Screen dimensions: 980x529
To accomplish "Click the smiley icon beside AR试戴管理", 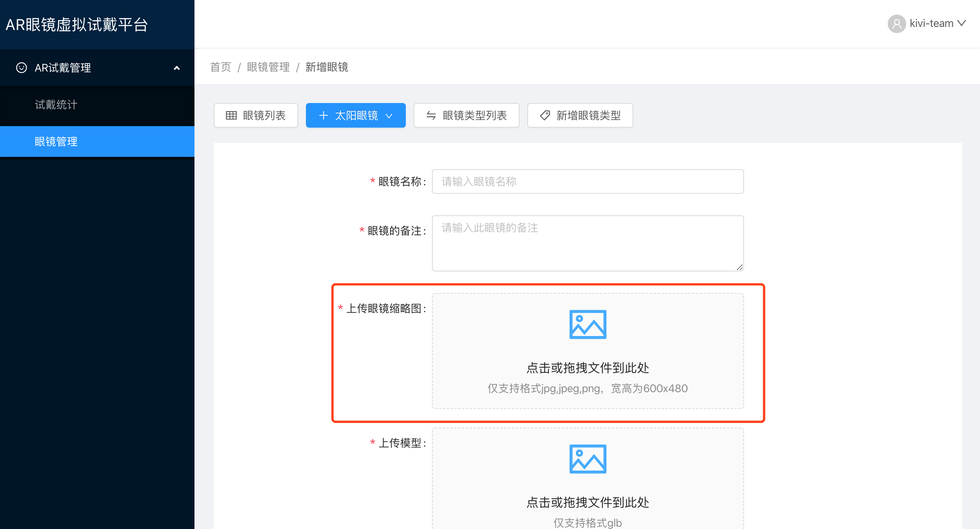I will [x=22, y=68].
